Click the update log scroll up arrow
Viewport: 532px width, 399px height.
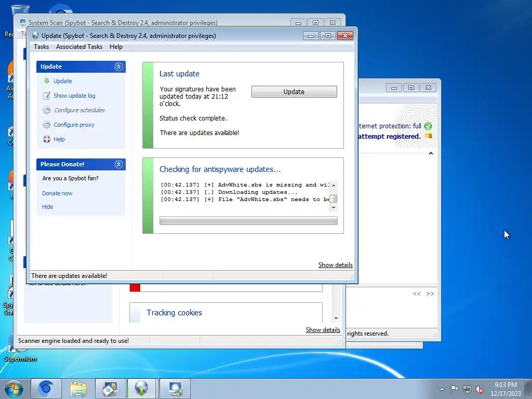coord(334,185)
